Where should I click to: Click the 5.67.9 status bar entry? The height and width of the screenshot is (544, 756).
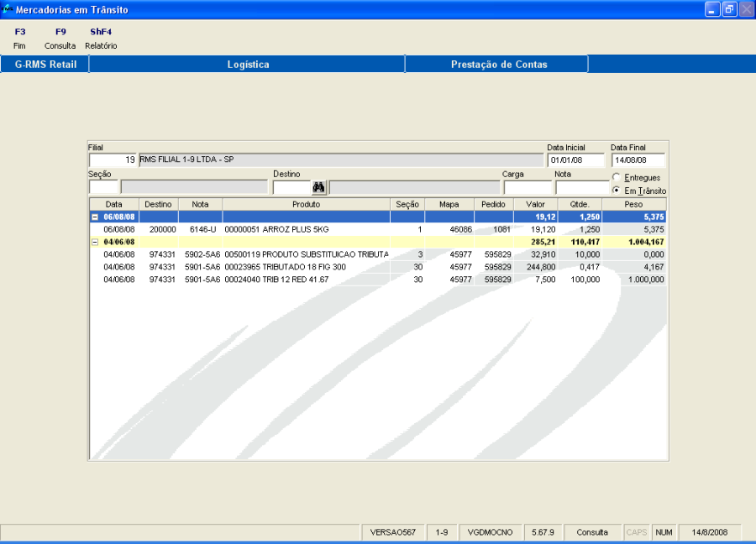[x=543, y=532]
